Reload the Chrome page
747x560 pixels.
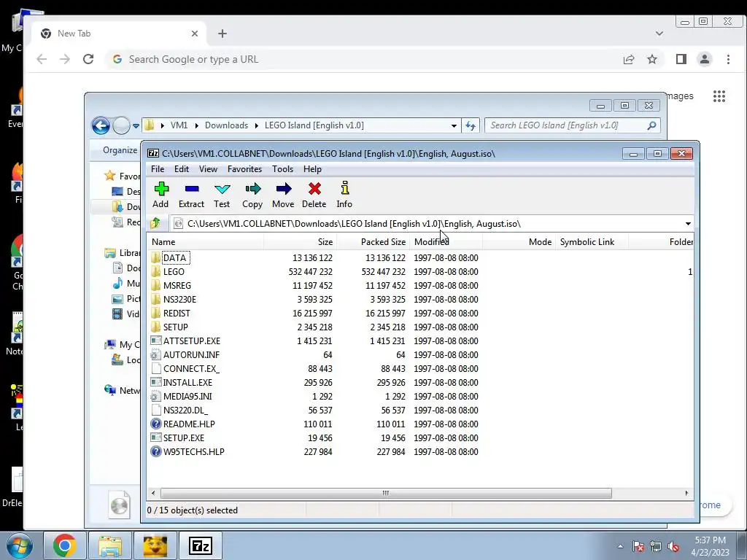[88, 59]
